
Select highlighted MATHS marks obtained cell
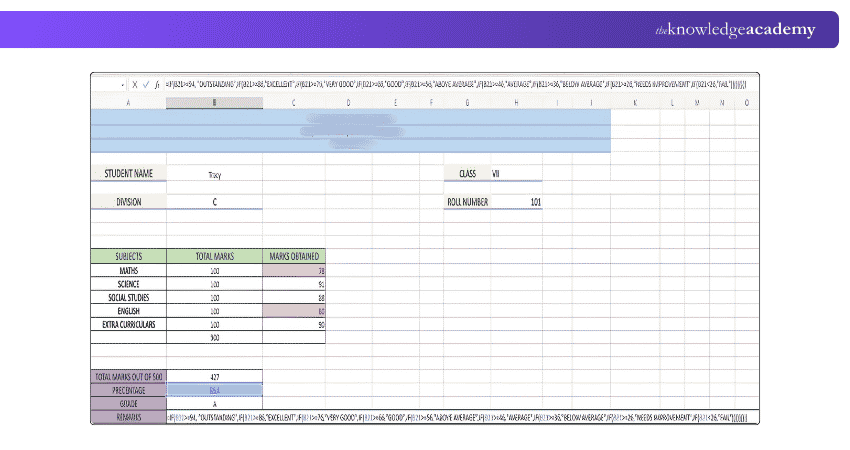click(x=294, y=270)
